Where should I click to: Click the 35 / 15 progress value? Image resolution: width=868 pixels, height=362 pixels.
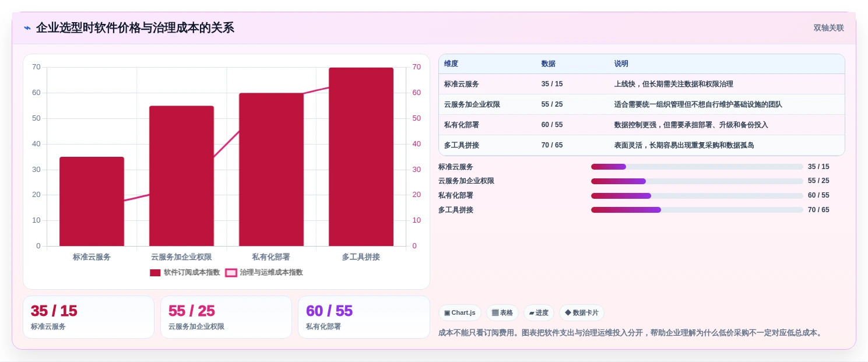(818, 167)
